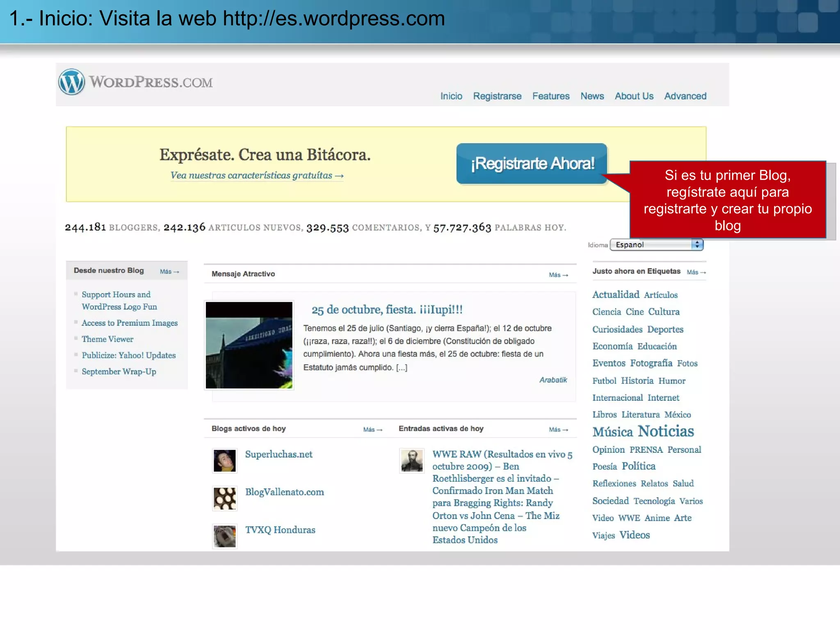The image size is (840, 630).
Task: Select the Sociedad tag
Action: pos(610,501)
